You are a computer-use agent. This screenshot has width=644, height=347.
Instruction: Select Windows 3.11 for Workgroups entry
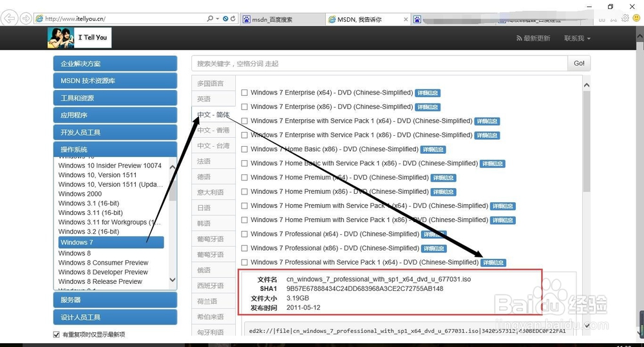[109, 222]
